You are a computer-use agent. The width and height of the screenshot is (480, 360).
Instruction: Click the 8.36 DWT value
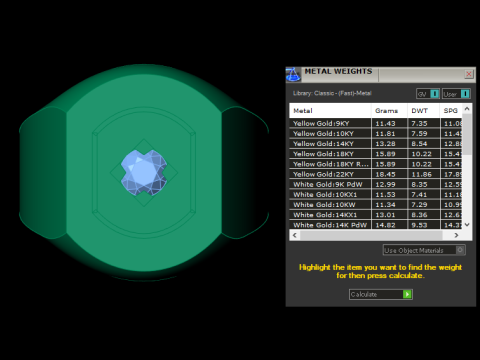pos(419,215)
